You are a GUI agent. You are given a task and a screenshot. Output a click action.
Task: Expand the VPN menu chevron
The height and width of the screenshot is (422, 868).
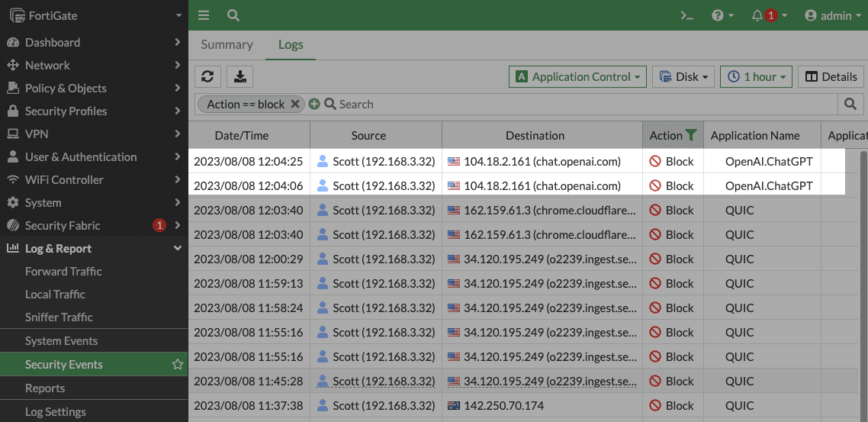[177, 134]
